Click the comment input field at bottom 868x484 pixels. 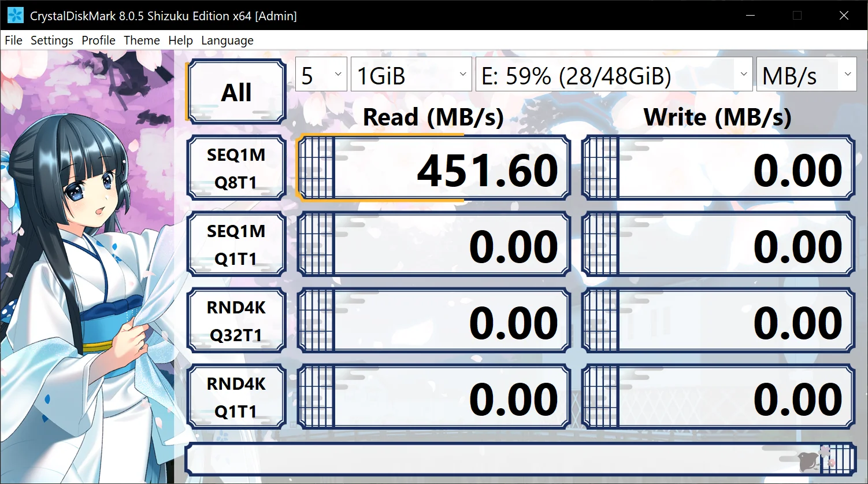(x=520, y=460)
